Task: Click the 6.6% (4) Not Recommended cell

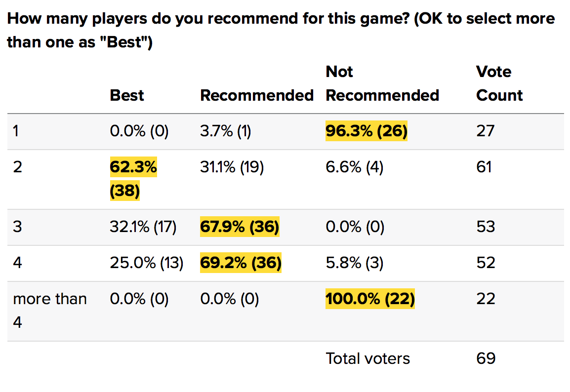Action: coord(354,167)
